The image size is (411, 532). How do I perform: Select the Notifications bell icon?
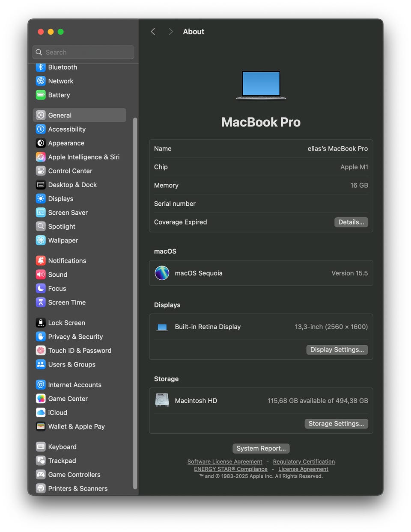(41, 260)
